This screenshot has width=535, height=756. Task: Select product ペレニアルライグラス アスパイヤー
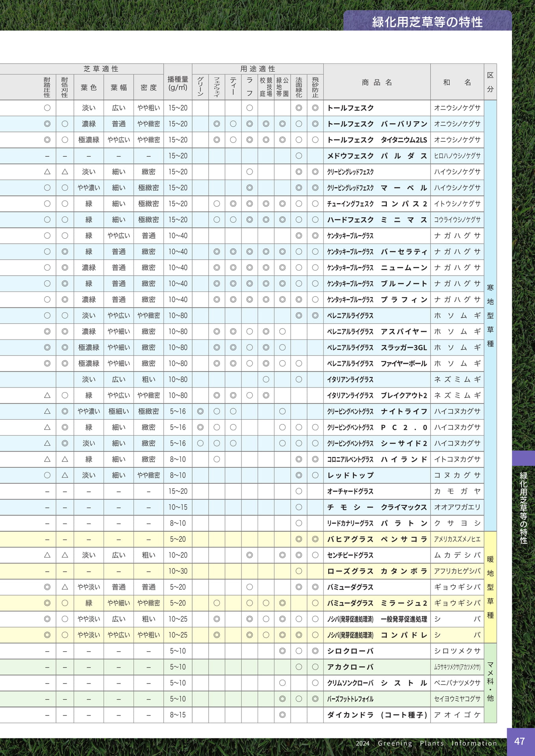coord(377,332)
